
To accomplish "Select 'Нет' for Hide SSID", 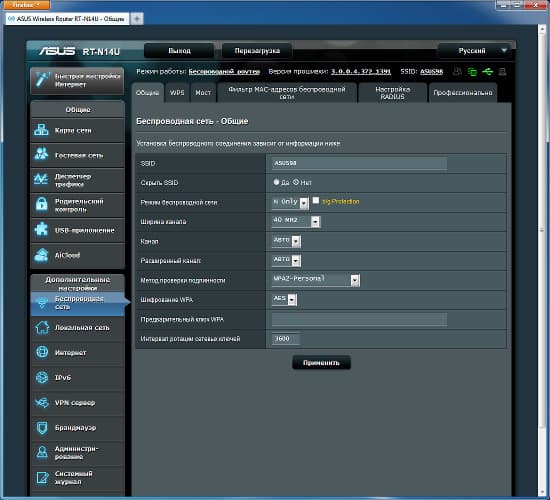I will tap(296, 182).
